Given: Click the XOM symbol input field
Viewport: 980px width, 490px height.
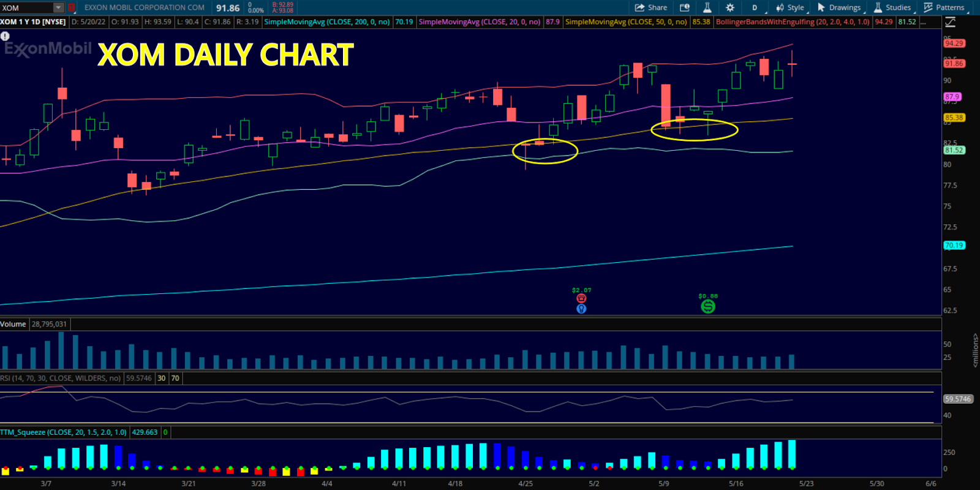Looking at the screenshot, I should [27, 8].
